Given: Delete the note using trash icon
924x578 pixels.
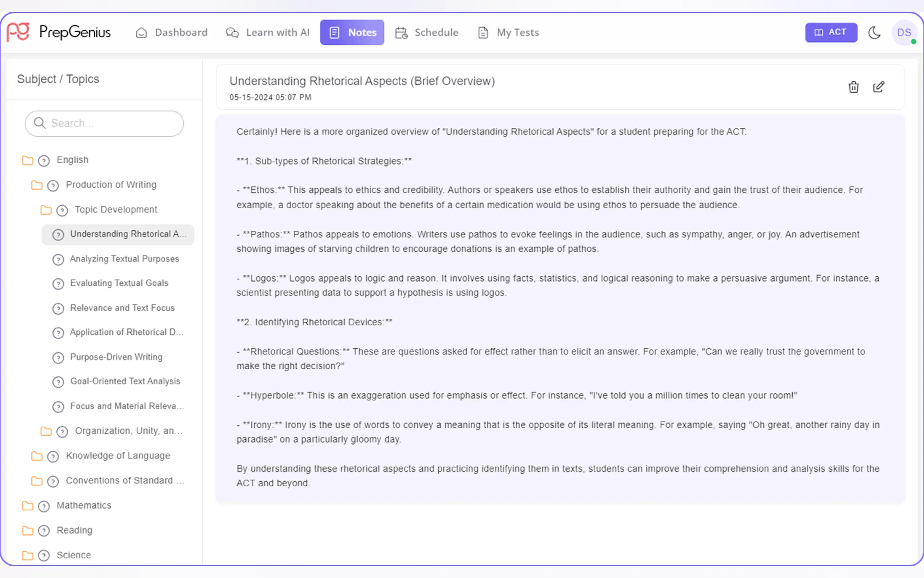Looking at the screenshot, I should (x=853, y=87).
